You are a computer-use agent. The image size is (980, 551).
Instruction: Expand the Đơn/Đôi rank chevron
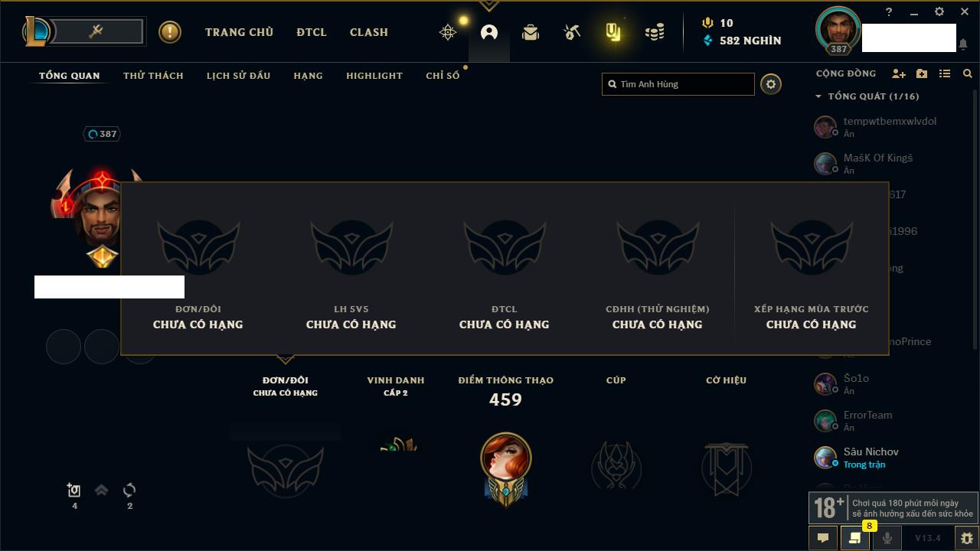point(286,359)
